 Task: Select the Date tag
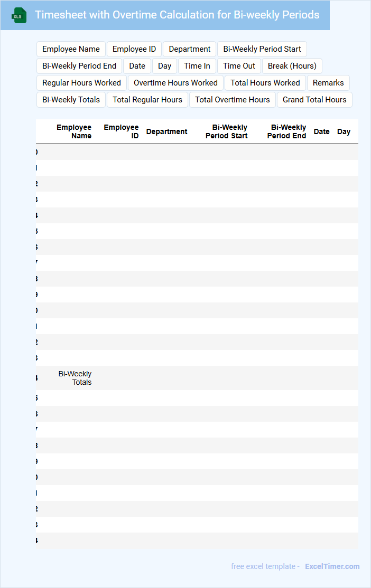[137, 66]
